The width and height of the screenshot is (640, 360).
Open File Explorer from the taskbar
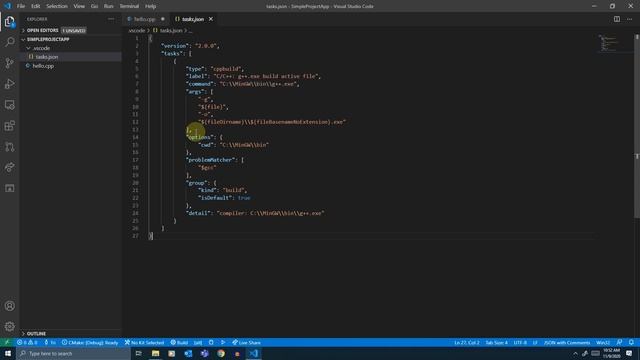point(155,353)
